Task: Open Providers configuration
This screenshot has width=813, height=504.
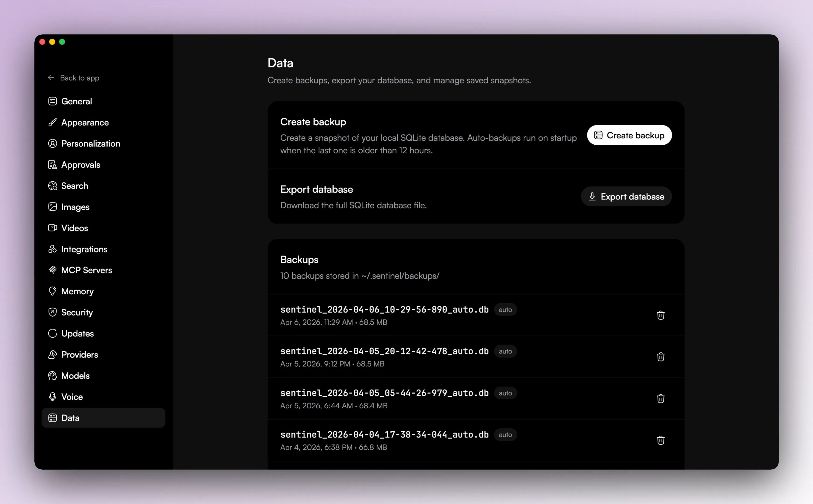Action: click(103, 354)
